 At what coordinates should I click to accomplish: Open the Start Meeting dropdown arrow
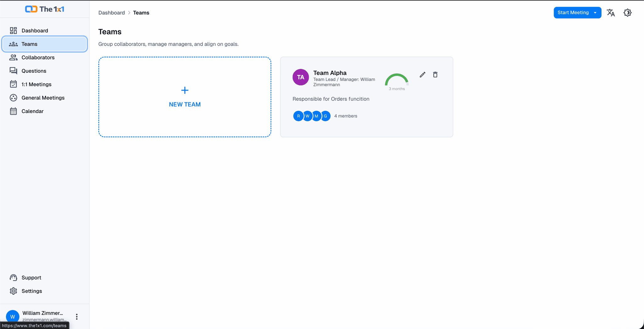point(595,13)
